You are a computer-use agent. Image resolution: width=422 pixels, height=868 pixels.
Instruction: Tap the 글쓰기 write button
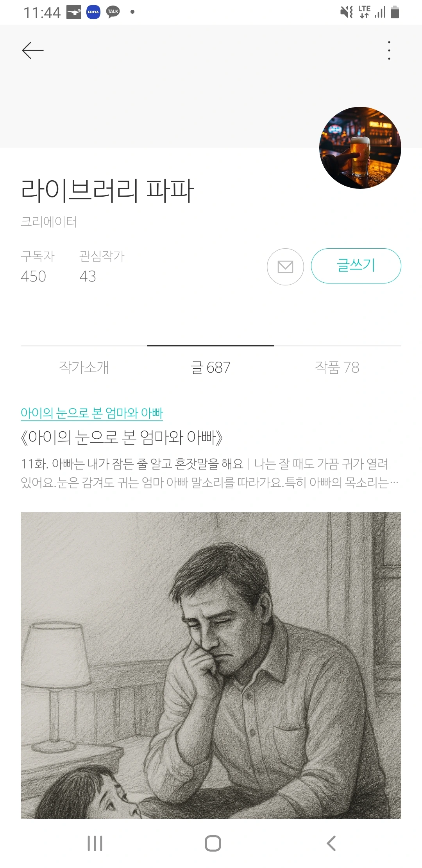(356, 266)
